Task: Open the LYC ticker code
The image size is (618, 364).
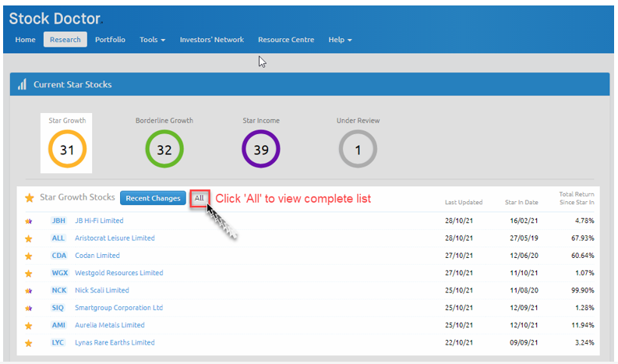Action: click(58, 342)
